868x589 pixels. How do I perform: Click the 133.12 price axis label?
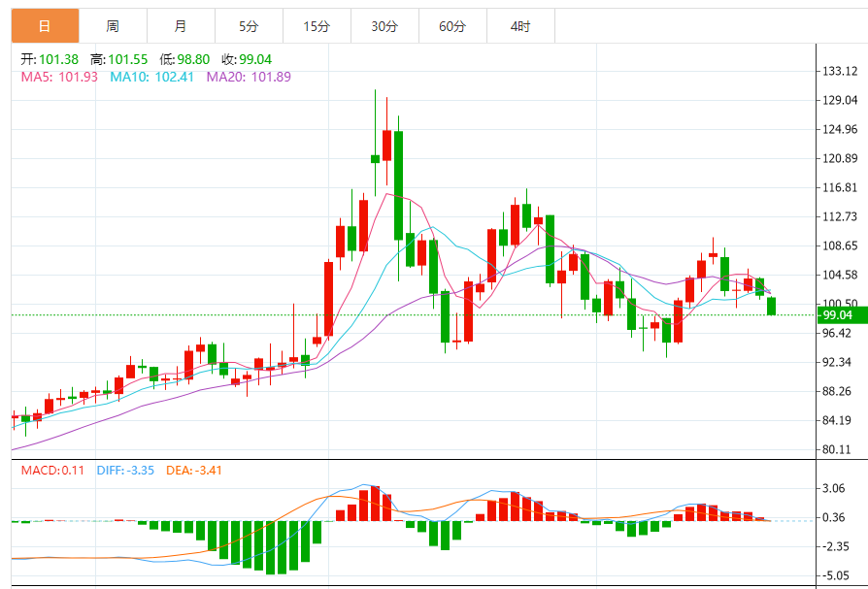[x=840, y=71]
